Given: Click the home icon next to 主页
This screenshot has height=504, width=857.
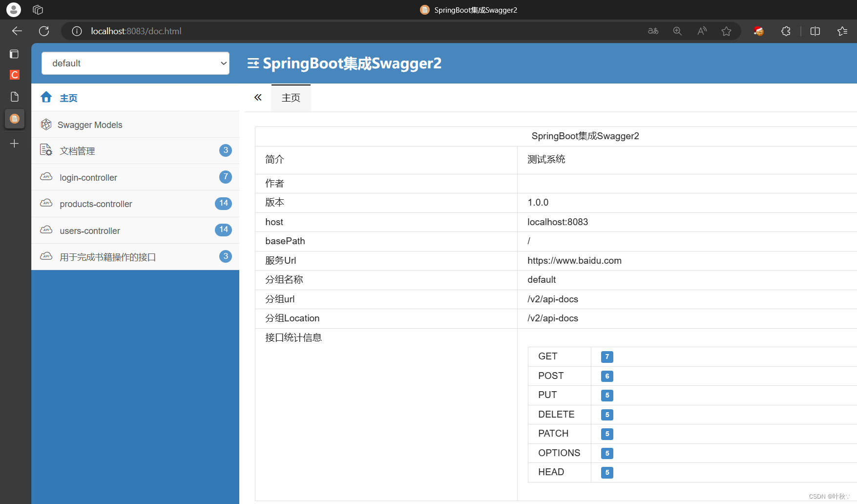Looking at the screenshot, I should [46, 97].
